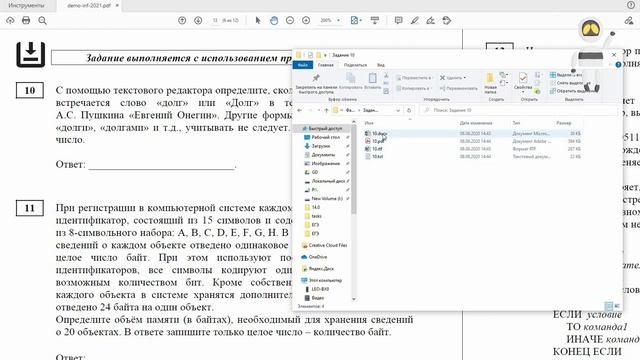Image resolution: width=640 pixels, height=360 pixels.
Task: Click the Вставить button in Explorer ribbon
Action: (372, 81)
